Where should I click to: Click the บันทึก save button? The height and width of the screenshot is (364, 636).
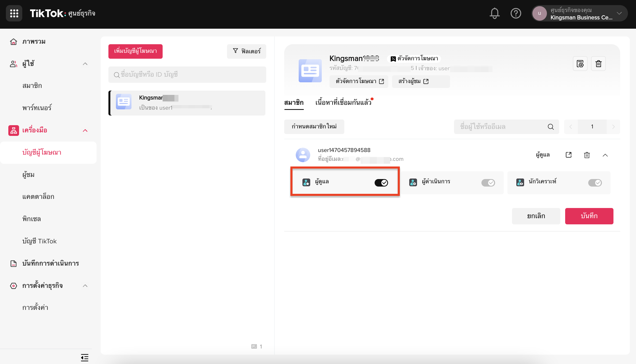point(589,216)
